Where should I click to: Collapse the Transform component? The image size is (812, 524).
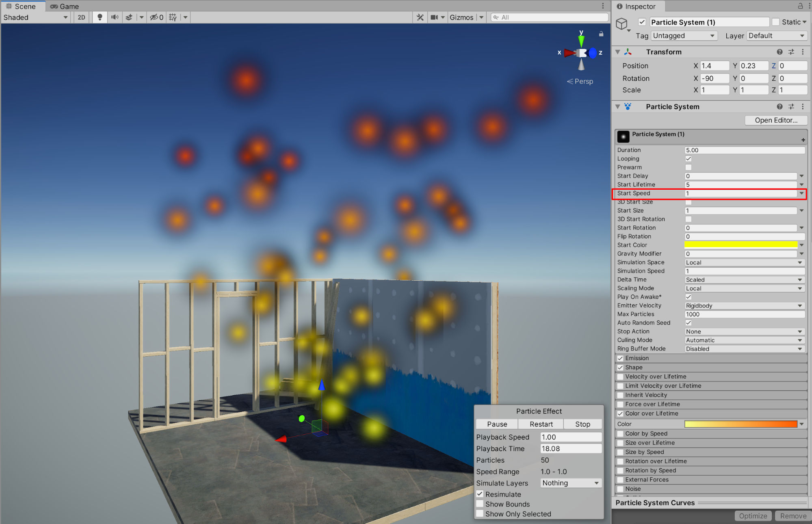[618, 52]
